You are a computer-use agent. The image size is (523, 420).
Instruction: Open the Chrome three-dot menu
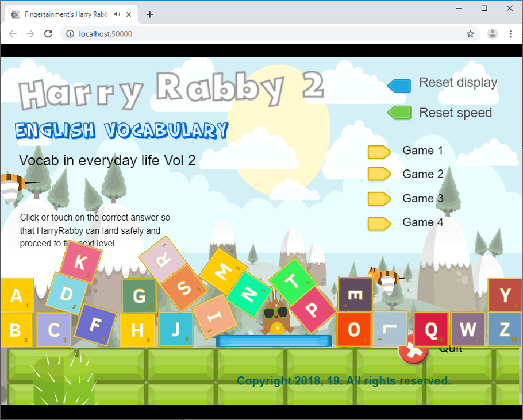click(510, 34)
